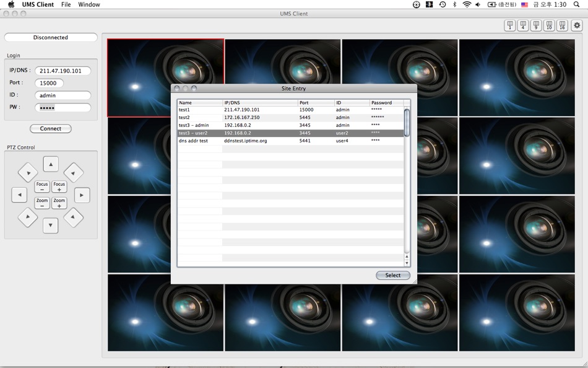
Task: Click Focus minus button
Action: [x=42, y=186]
